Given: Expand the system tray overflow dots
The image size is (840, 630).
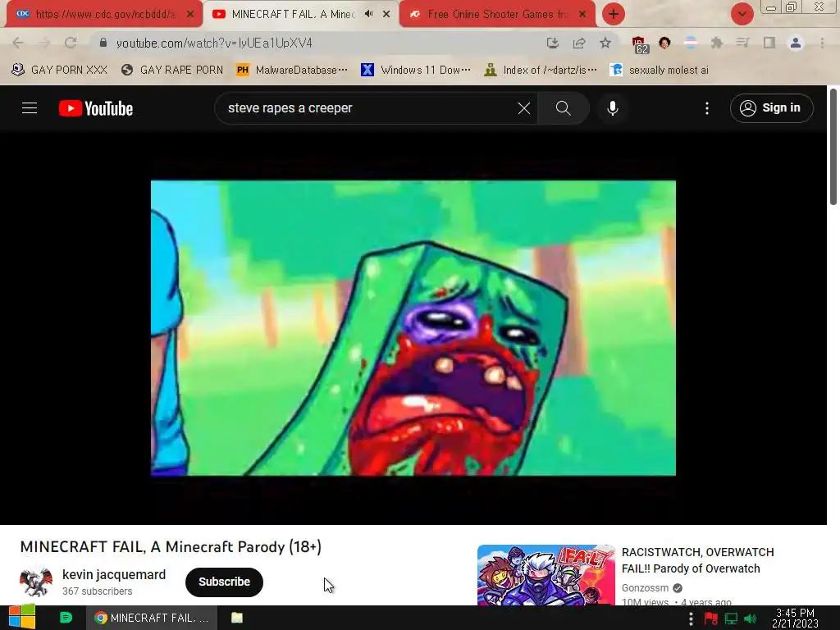Looking at the screenshot, I should [x=691, y=619].
